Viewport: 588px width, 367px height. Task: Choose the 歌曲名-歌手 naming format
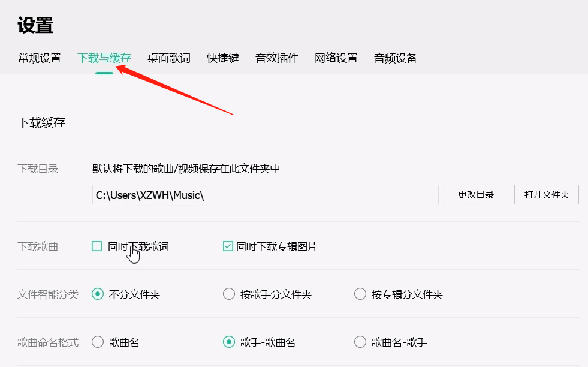click(360, 342)
